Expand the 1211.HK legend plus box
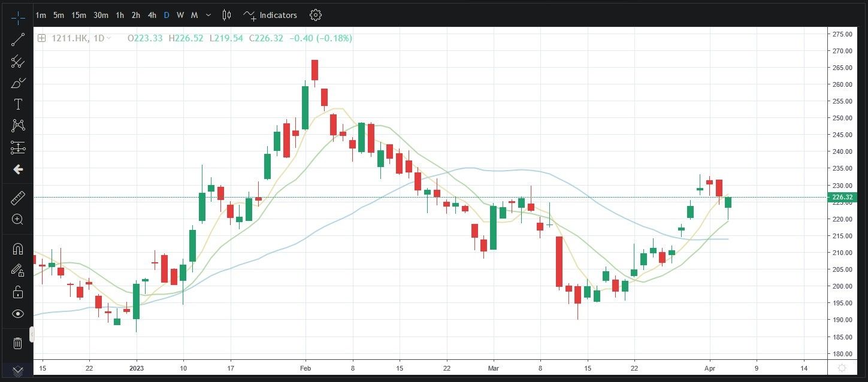The image size is (868, 382). tap(41, 38)
